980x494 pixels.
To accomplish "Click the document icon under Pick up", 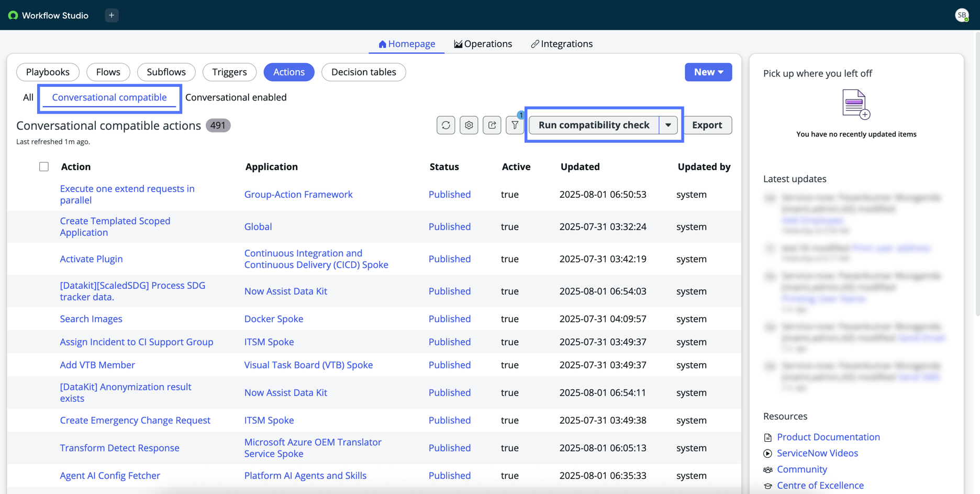I will click(856, 104).
